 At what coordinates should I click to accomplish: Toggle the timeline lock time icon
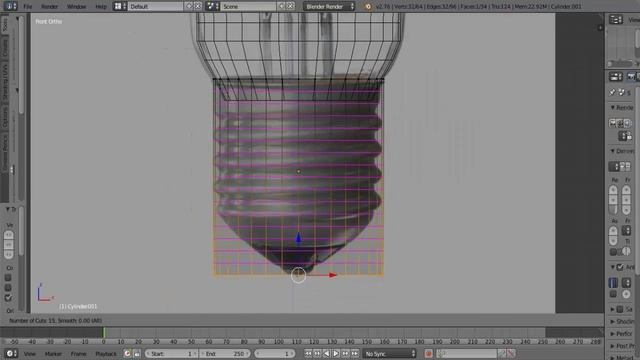coord(137,353)
